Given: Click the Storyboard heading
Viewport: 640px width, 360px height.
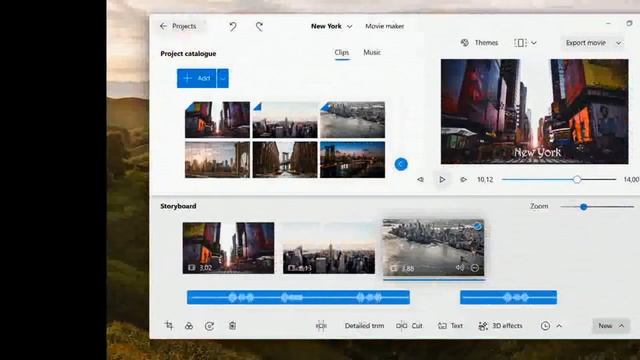Looking at the screenshot, I should pyautogui.click(x=178, y=206).
